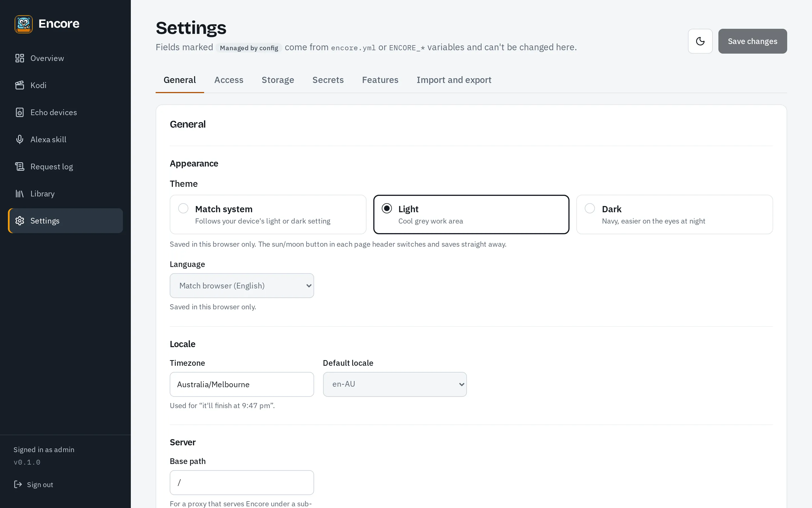Click the 'Cool grey work area' description
The width and height of the screenshot is (812, 508).
(431, 221)
